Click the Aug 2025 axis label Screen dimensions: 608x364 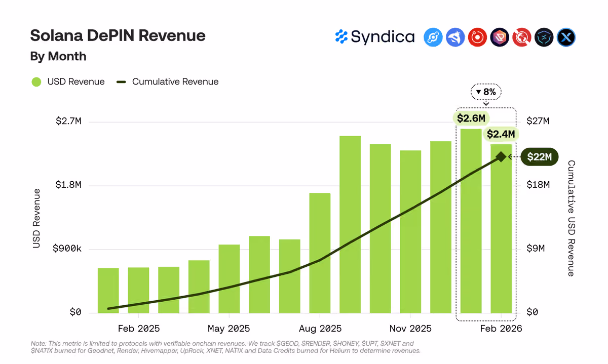point(320,329)
